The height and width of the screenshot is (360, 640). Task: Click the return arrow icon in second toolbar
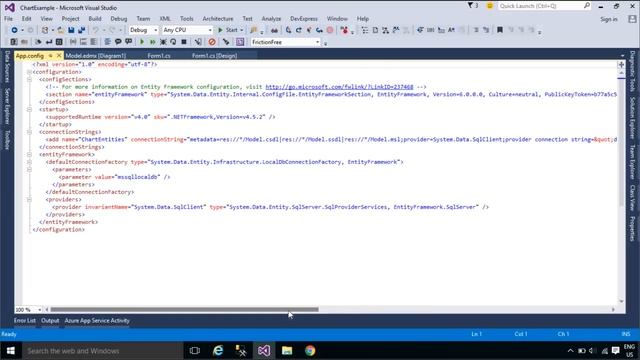click(49, 42)
